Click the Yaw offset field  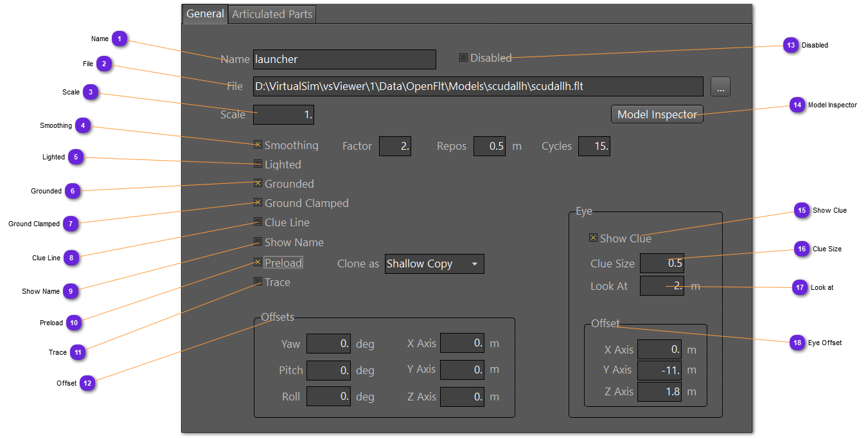(328, 344)
